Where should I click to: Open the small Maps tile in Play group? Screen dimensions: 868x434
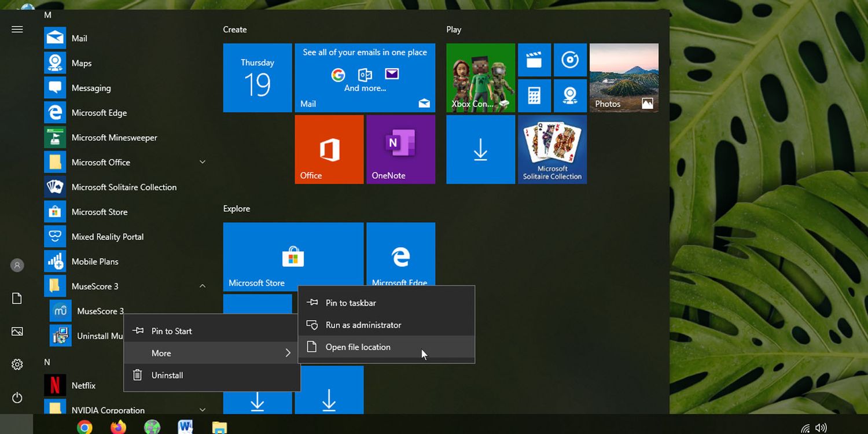(x=570, y=95)
